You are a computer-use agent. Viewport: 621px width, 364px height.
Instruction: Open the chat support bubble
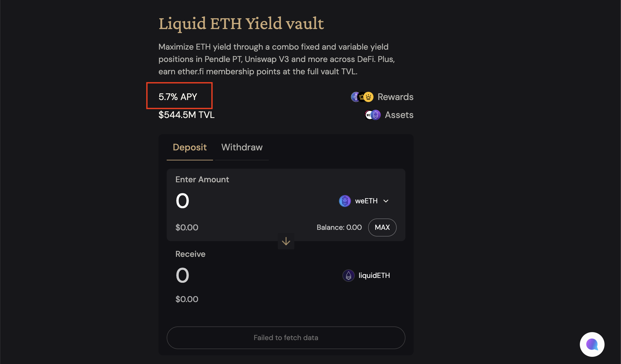point(592,344)
